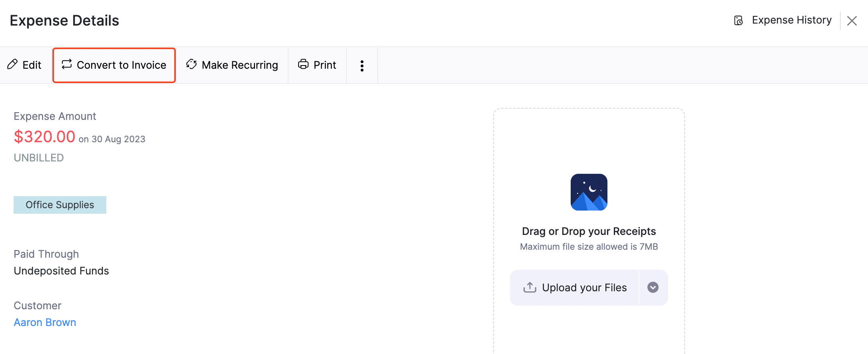Click the printer icon
Screen dimensions: 868x354
pyautogui.click(x=303, y=64)
